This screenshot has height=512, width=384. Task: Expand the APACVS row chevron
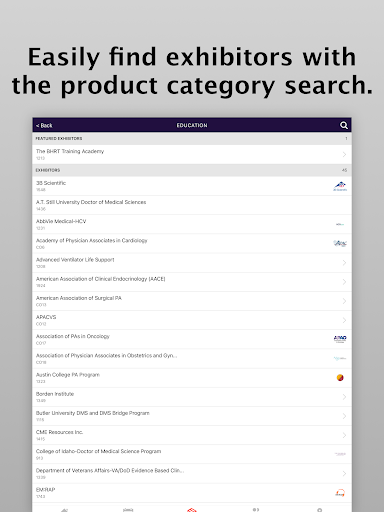344,320
